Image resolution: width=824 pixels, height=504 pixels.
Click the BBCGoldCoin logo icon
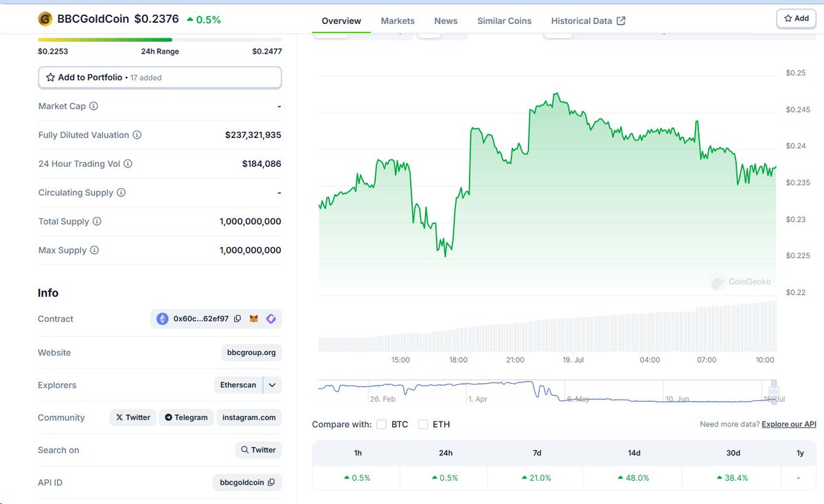coord(45,19)
